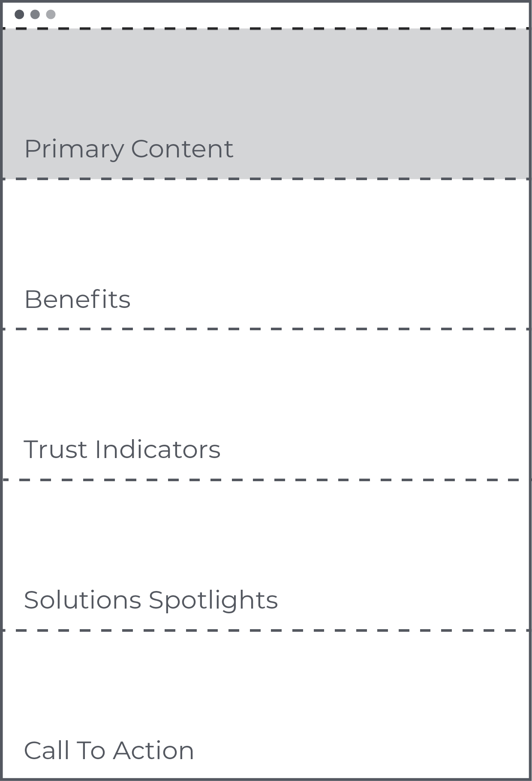Image resolution: width=532 pixels, height=781 pixels.
Task: Click dashed divider below Benefits section
Action: pyautogui.click(x=266, y=329)
